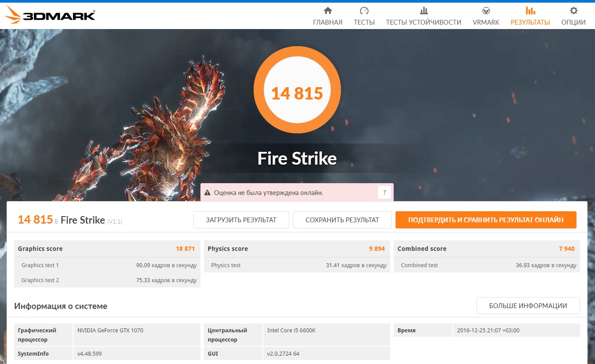This screenshot has width=595, height=364.
Task: Click the Physics score header row
Action: coord(297,249)
